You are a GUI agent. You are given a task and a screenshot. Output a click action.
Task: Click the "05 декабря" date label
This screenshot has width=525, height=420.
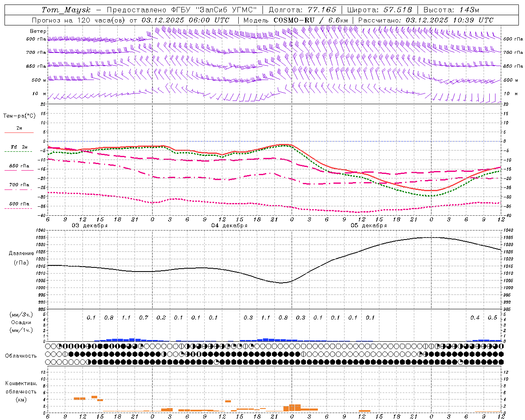click(x=369, y=226)
